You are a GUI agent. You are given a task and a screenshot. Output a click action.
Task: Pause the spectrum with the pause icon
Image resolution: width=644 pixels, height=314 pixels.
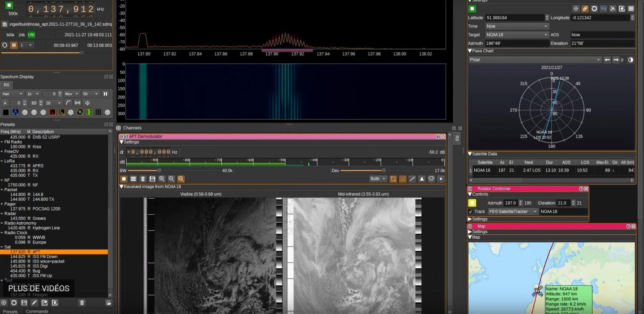[105, 94]
